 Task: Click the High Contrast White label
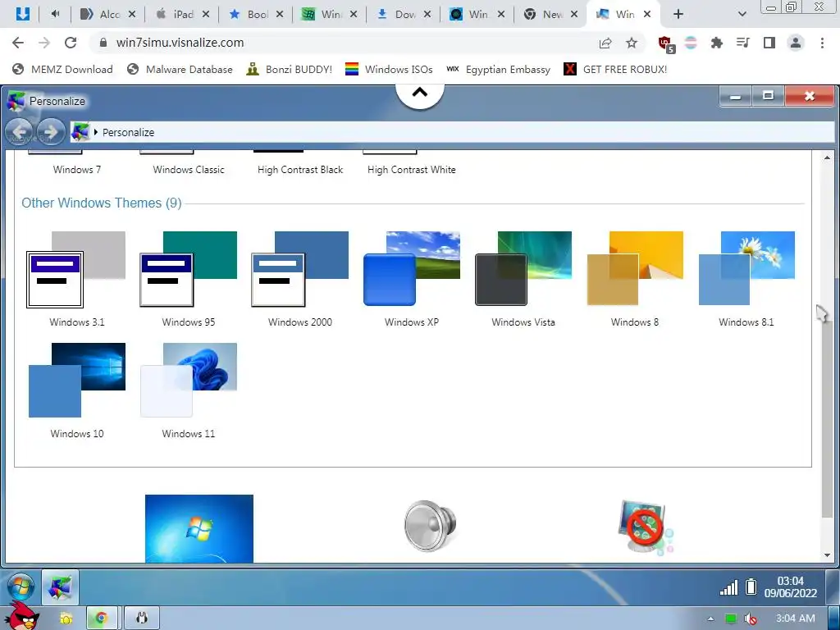pos(412,170)
